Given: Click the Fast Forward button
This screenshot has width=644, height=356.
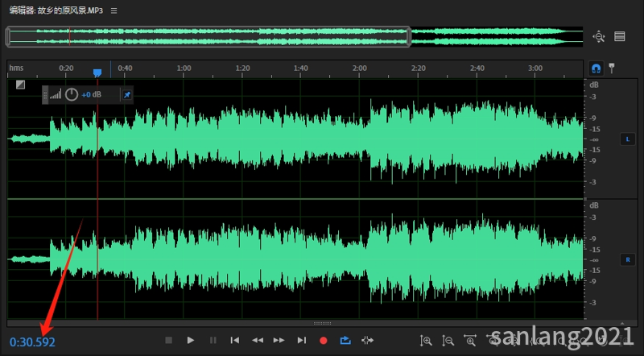Looking at the screenshot, I should point(279,341).
